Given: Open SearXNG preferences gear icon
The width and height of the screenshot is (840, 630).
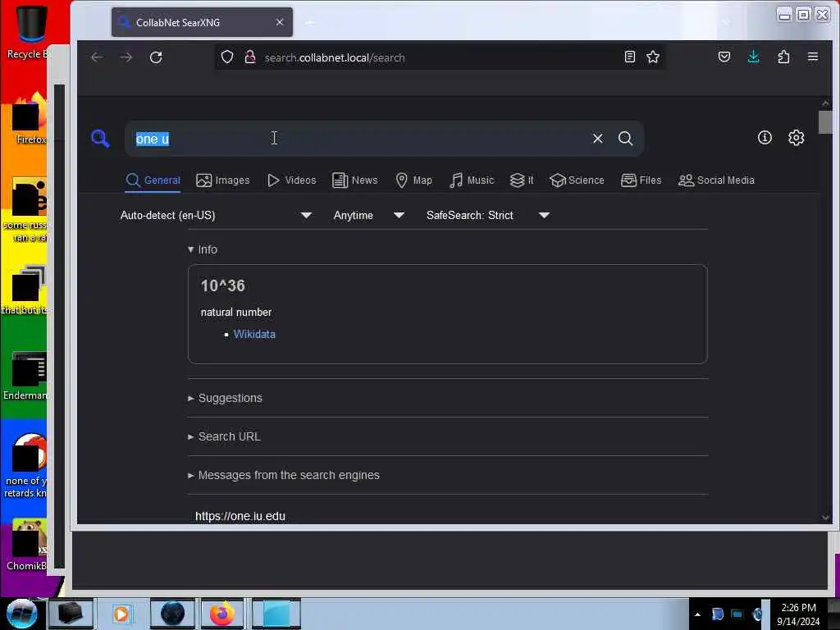Looking at the screenshot, I should tap(796, 138).
